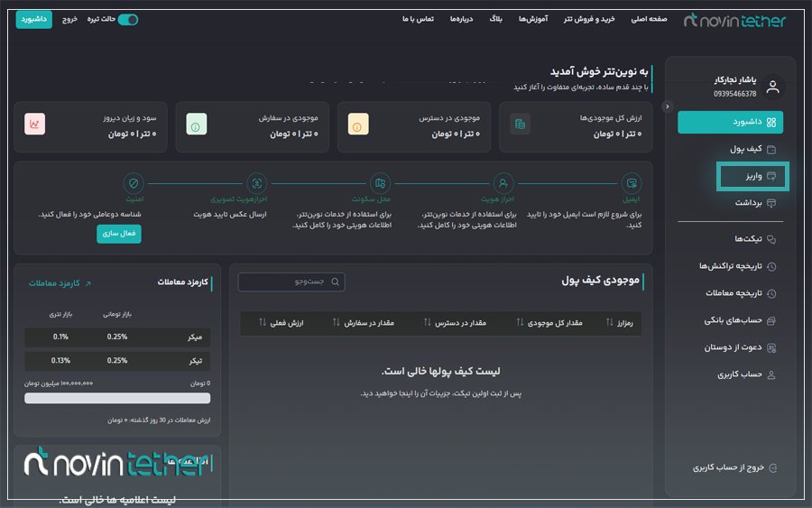Click the Novin Tether logo in header
812x508 pixels.
coord(734,20)
